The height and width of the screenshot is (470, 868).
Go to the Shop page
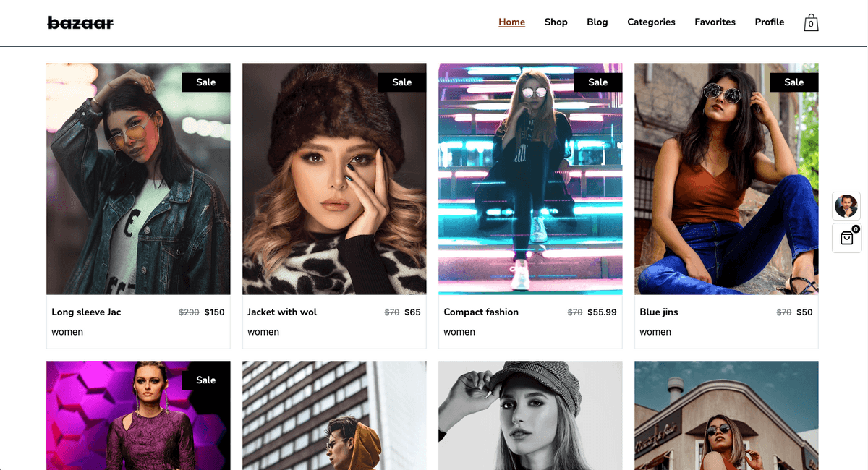pyautogui.click(x=556, y=22)
